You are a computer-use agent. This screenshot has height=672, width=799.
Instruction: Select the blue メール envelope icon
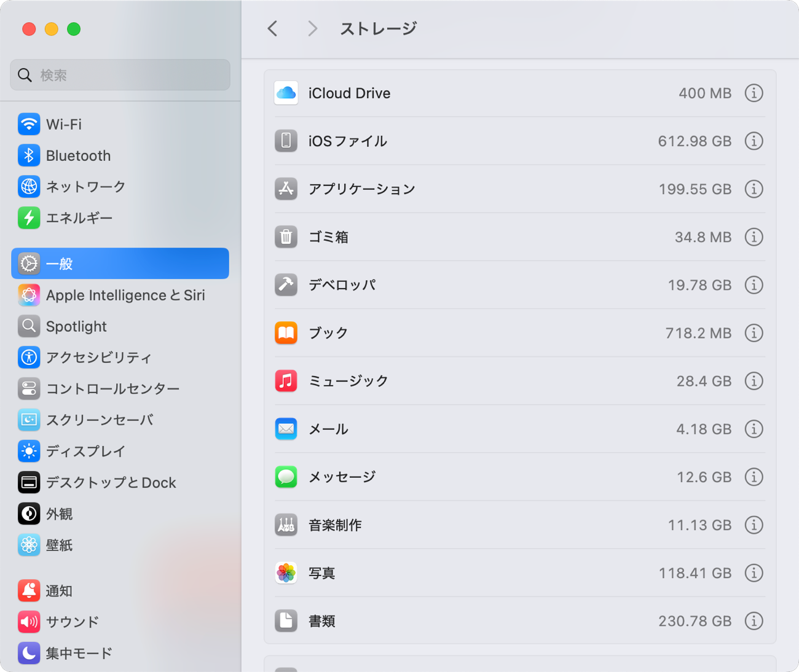[x=286, y=429]
